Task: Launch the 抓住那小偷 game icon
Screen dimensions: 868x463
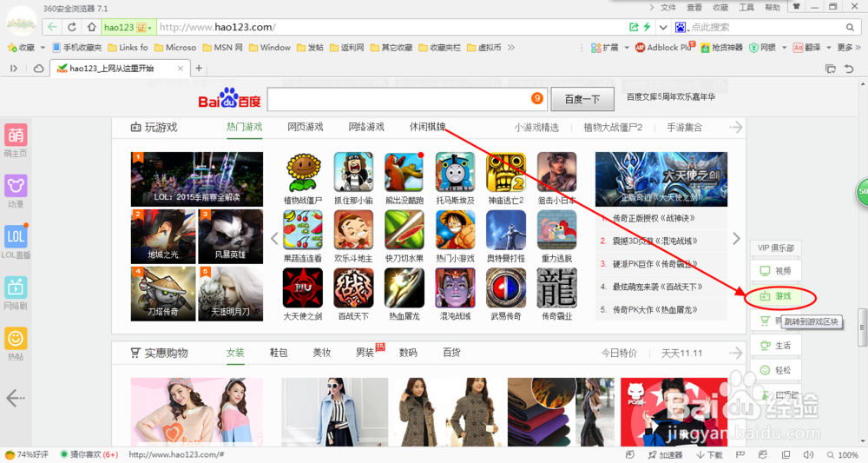Action: pos(354,173)
